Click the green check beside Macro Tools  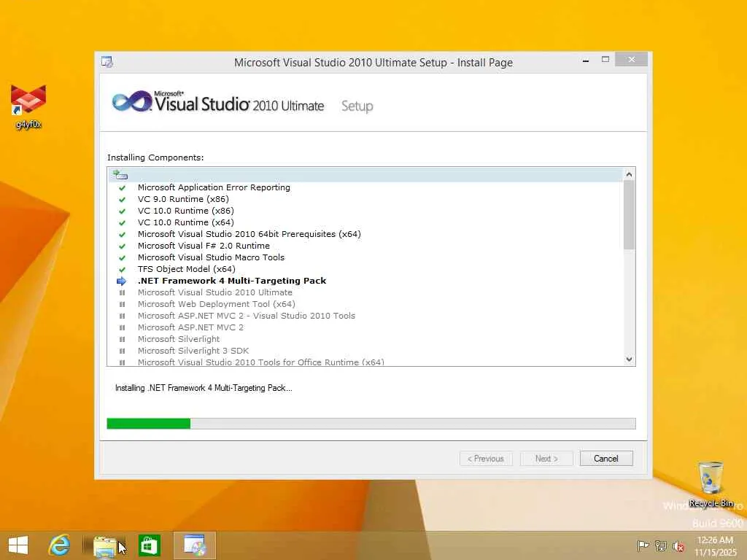click(122, 257)
